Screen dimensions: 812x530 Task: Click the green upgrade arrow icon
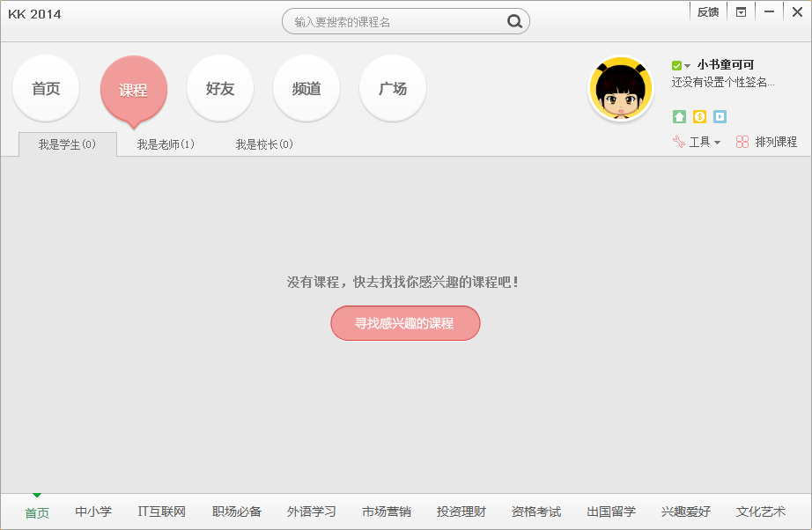[x=679, y=116]
